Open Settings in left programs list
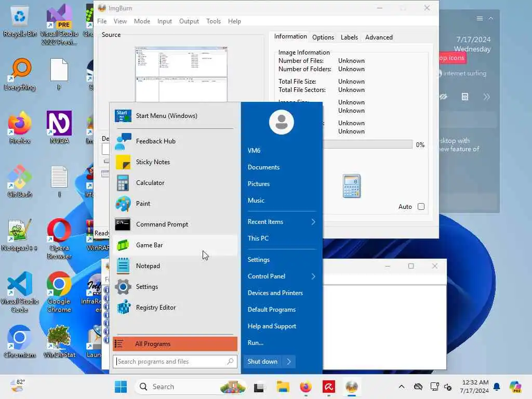This screenshot has height=399, width=532. tap(175, 287)
